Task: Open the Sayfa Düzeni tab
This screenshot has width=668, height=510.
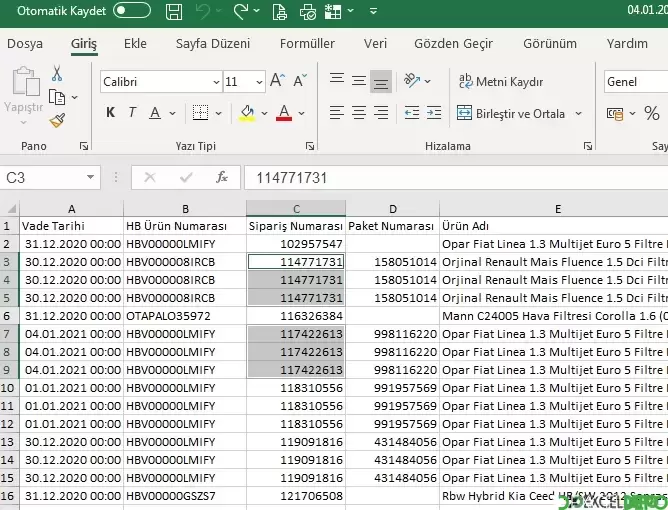Action: point(213,43)
